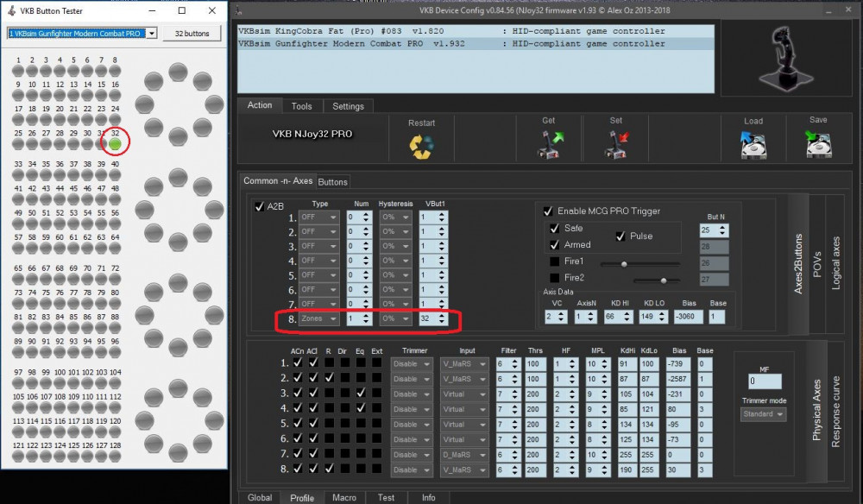Viewport: 863px width, 504px height.
Task: Click the Load from disk icon
Action: point(753,145)
